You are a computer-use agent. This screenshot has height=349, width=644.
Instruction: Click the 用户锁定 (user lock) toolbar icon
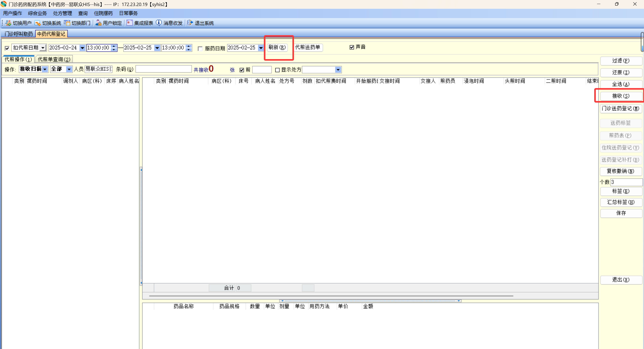[x=98, y=23]
